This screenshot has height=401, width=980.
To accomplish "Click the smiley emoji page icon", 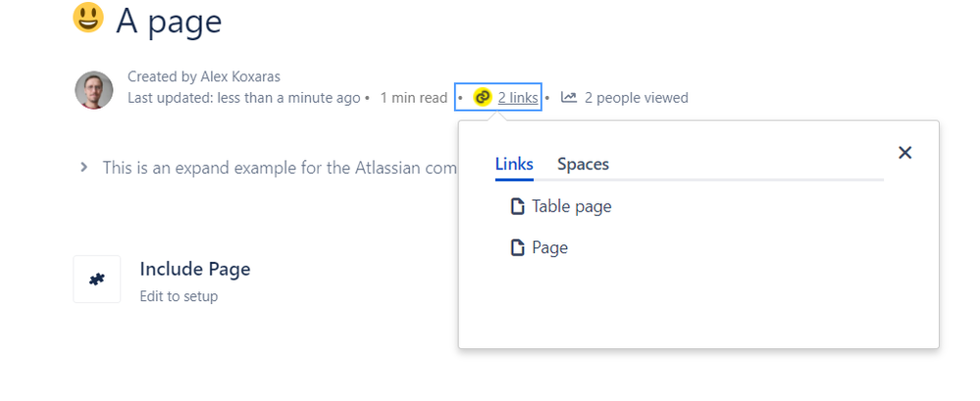I will tap(88, 17).
